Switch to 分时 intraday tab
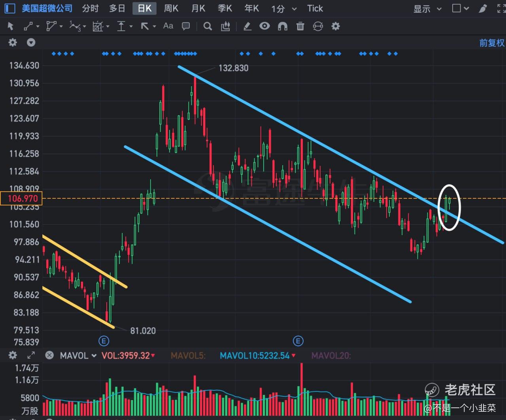The image size is (506, 420). click(90, 8)
